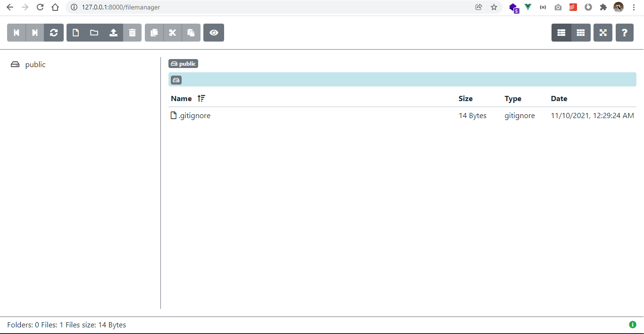Enable table view layout
Screen dimensions: 644x334
pyautogui.click(x=560, y=33)
